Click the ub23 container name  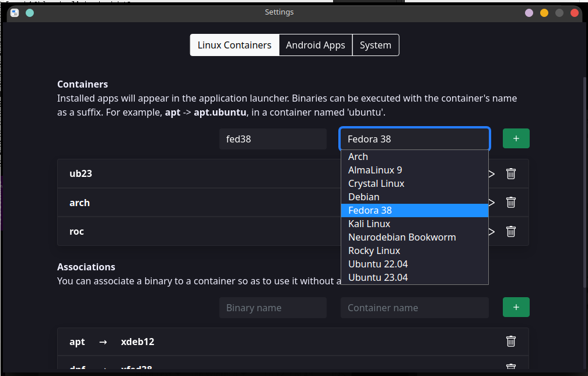(80, 174)
